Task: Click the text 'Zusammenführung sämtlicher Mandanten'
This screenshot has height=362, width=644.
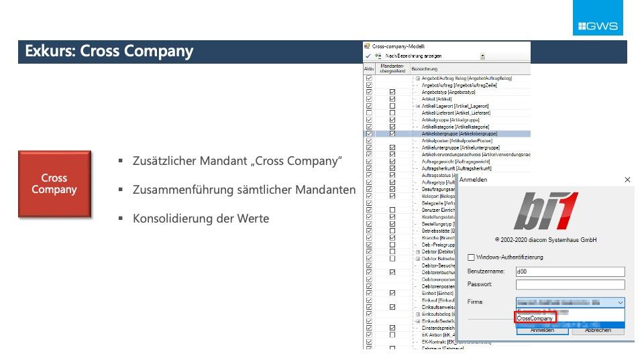Action: click(x=244, y=190)
